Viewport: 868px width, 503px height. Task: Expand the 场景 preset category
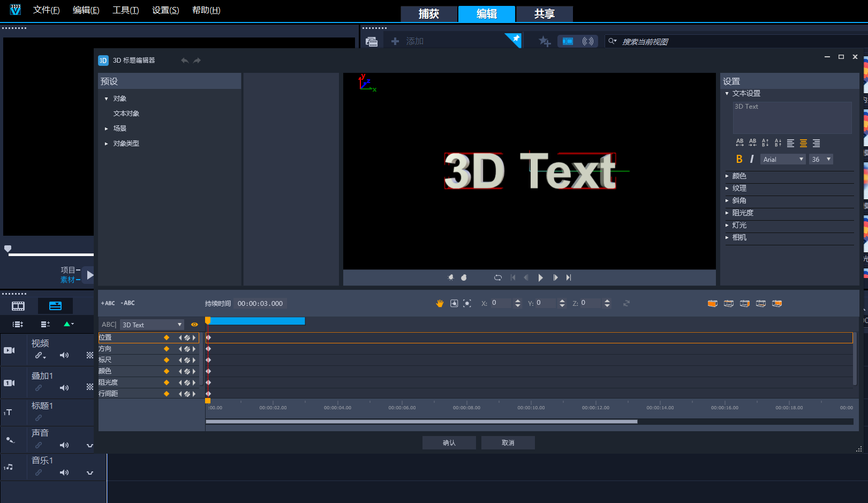(x=119, y=129)
